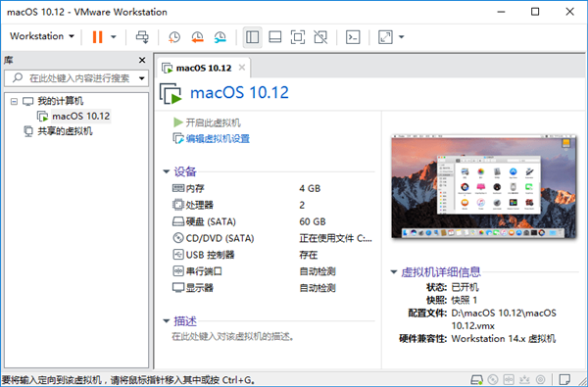This screenshot has height=387, width=588.
Task: Click the send Ctrl+Alt+Del toolbar icon
Action: pos(142,37)
